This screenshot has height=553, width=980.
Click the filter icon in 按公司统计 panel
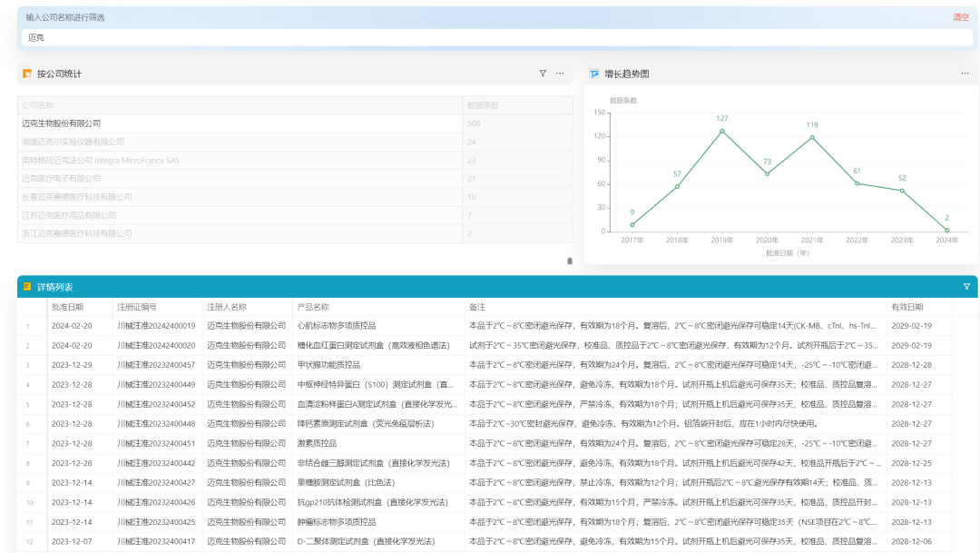click(x=543, y=74)
